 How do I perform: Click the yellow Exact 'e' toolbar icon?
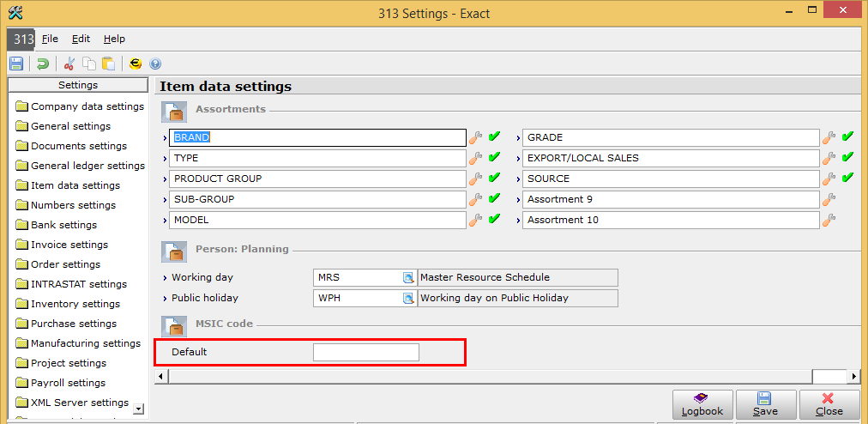136,64
